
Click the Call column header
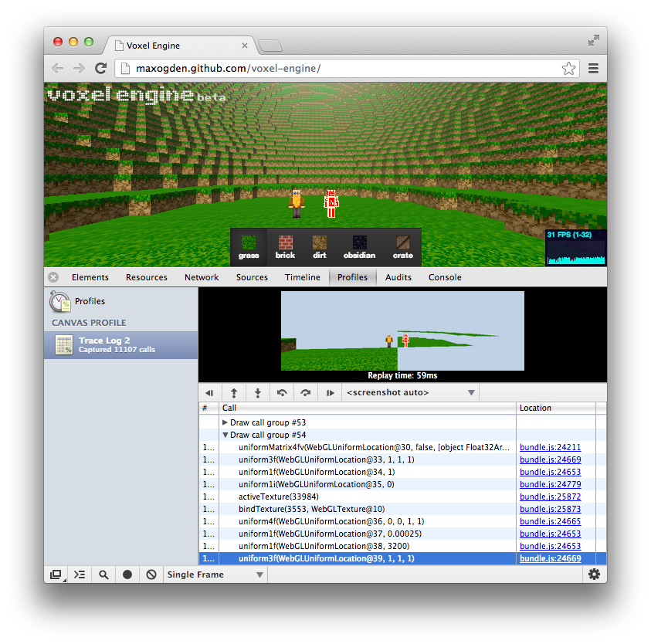click(368, 408)
